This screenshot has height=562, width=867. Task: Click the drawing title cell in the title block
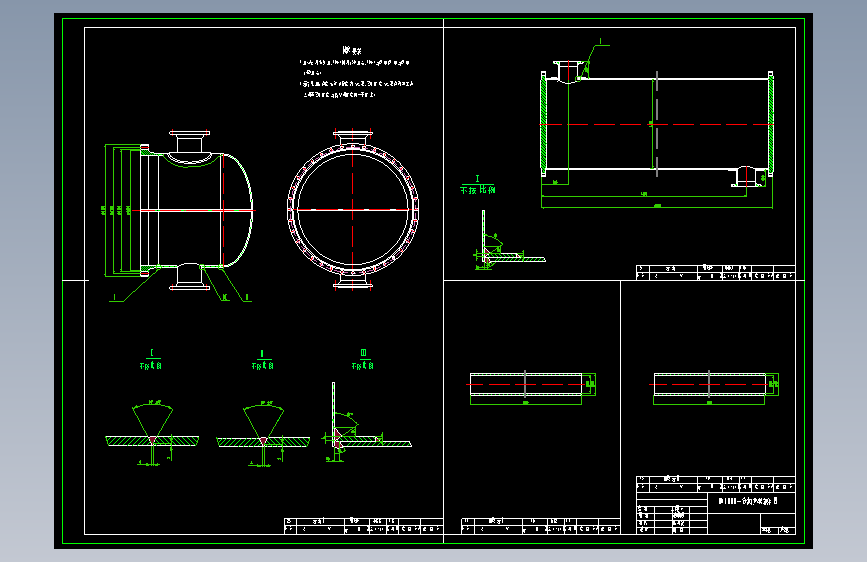coord(751,501)
